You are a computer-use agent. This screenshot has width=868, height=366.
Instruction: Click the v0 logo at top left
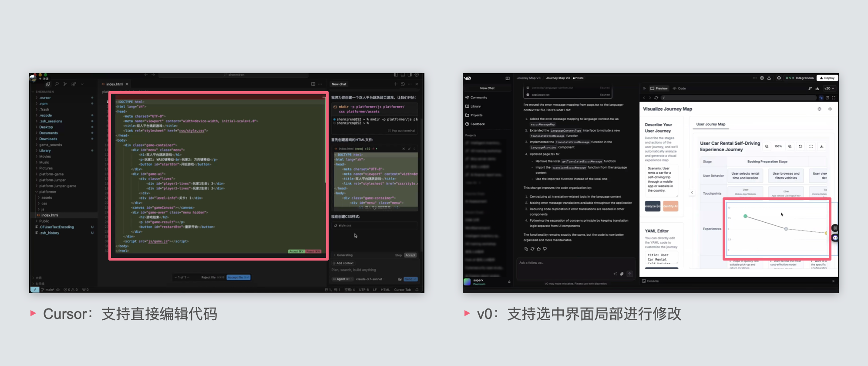(x=468, y=78)
